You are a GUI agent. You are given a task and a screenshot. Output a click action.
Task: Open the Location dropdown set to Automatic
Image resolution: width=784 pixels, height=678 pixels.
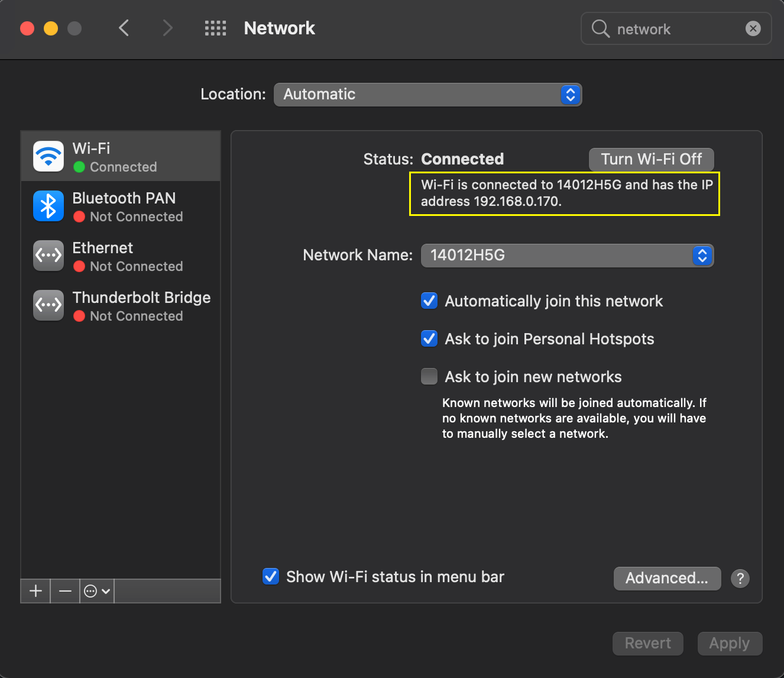(428, 95)
